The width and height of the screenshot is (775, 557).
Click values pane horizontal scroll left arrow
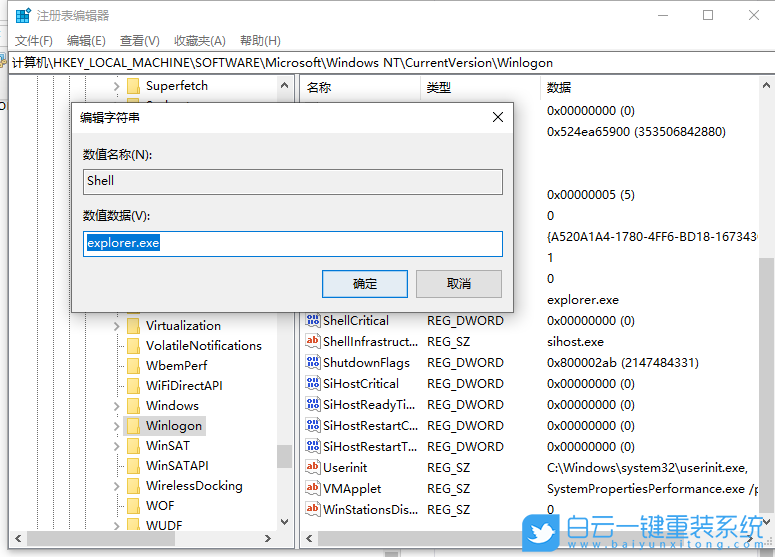[309, 539]
